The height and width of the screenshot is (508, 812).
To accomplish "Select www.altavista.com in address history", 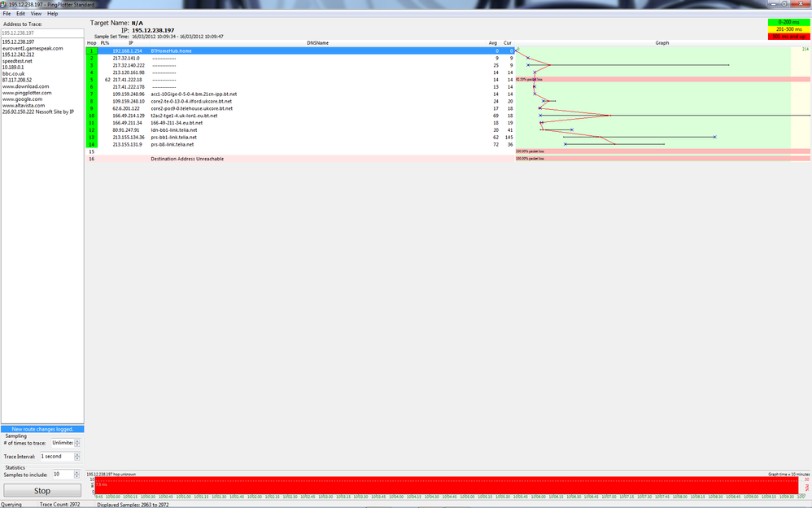I will 24,105.
